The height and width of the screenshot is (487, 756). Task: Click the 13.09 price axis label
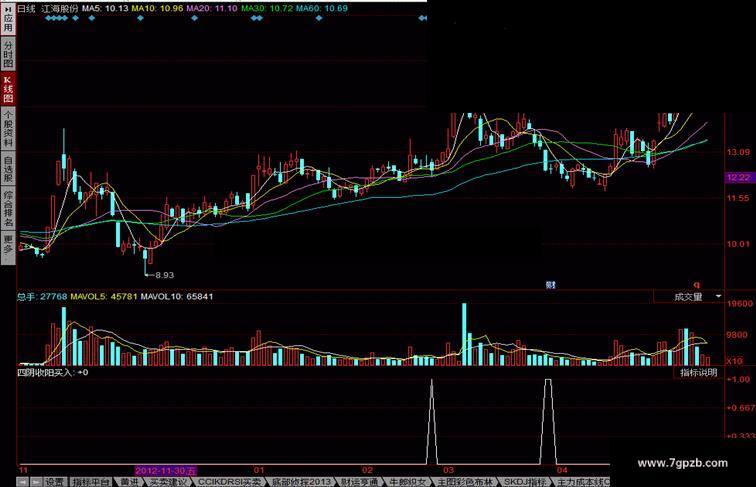[x=739, y=152]
